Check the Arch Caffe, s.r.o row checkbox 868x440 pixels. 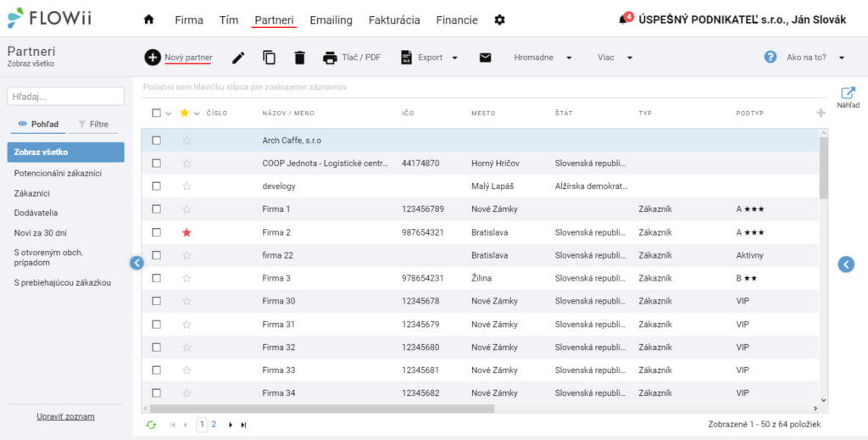pyautogui.click(x=157, y=141)
